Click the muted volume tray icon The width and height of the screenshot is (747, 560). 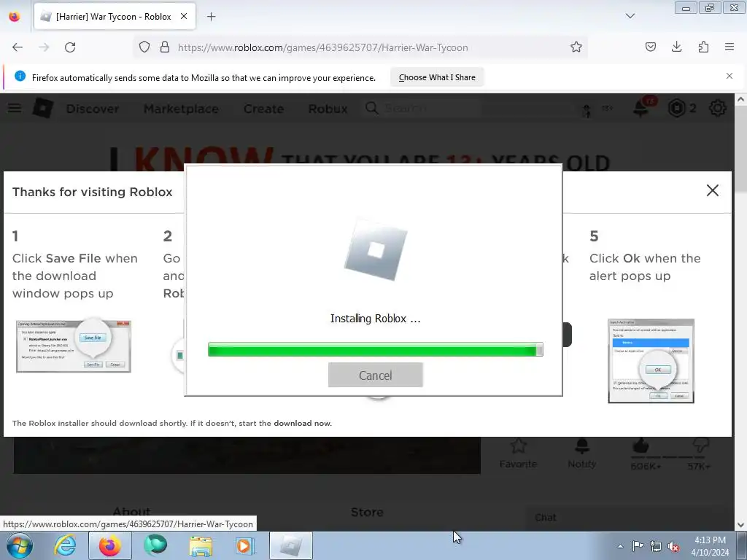(673, 546)
